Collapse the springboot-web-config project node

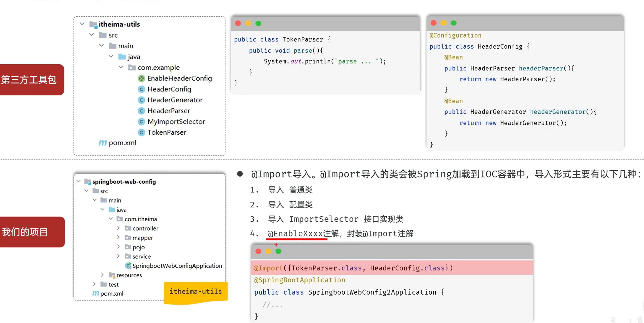point(79,181)
